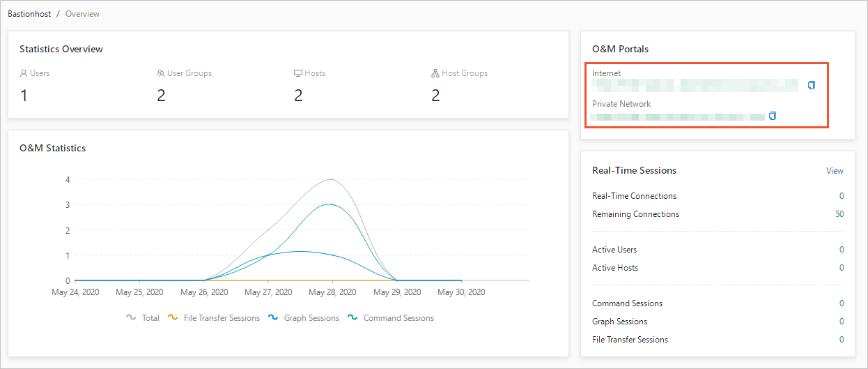This screenshot has height=369, width=868.
Task: Copy the Private Network portal address
Action: pos(772,116)
